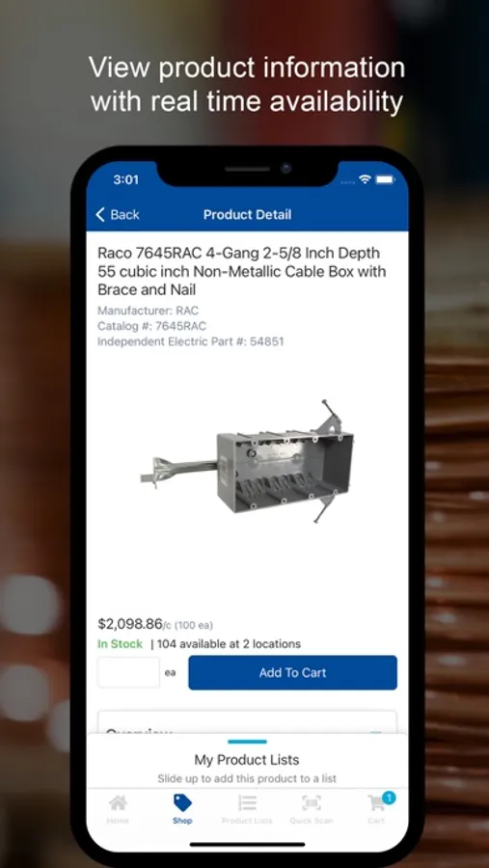Expand the Overview section
Screen dimensions: 489x868
point(247,723)
